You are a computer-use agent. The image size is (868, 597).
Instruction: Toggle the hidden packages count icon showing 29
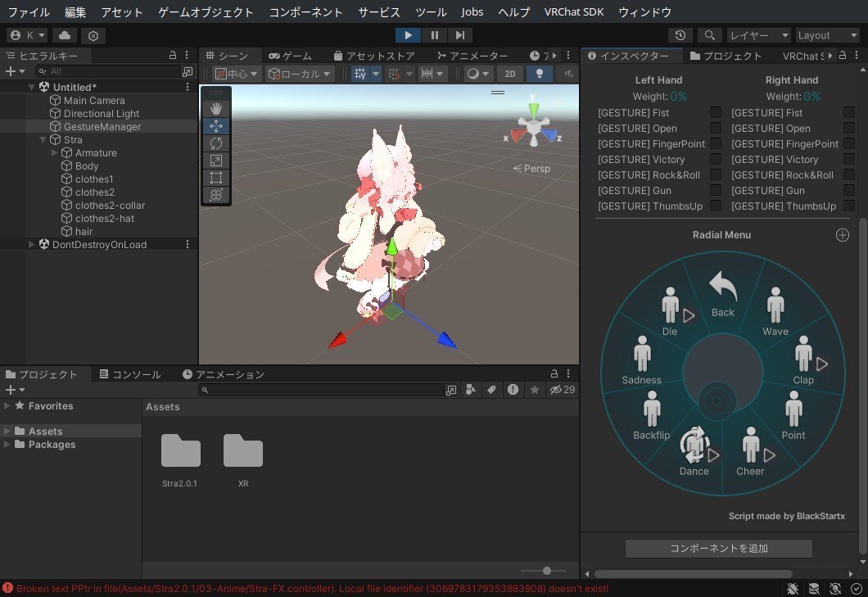pyautogui.click(x=563, y=390)
